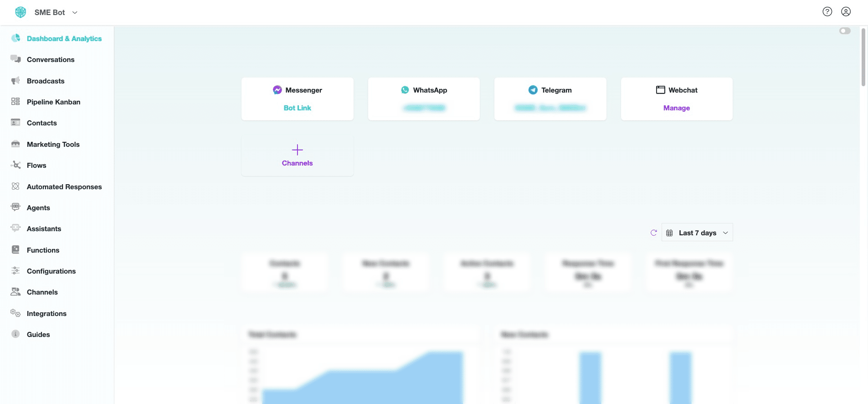This screenshot has height=404, width=868.
Task: Click the page vertical scrollbar
Action: coord(863,57)
